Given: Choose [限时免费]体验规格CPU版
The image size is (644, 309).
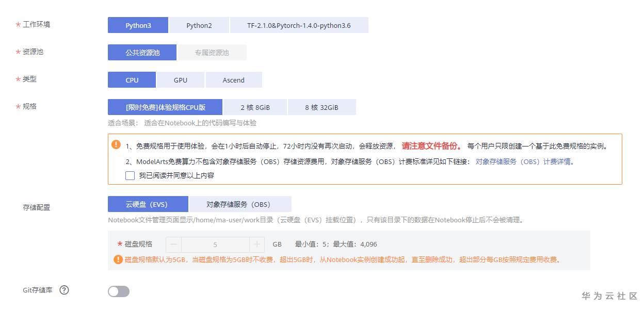Looking at the screenshot, I should click(x=165, y=107).
